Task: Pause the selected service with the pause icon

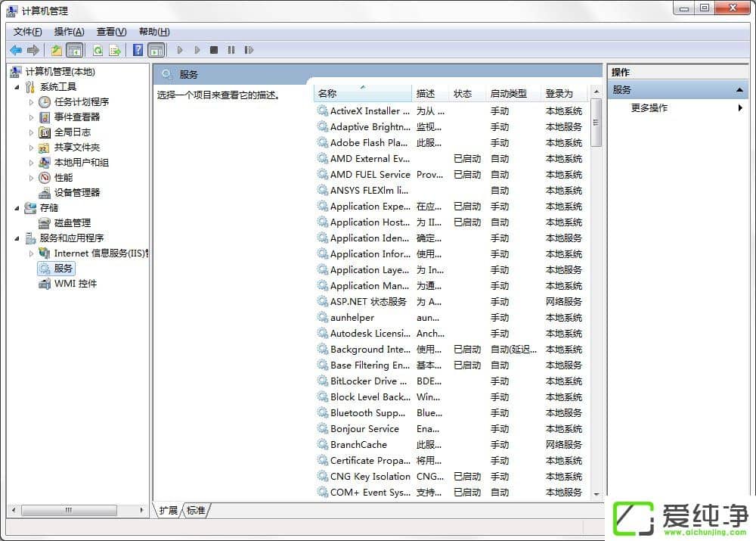Action: (231, 50)
